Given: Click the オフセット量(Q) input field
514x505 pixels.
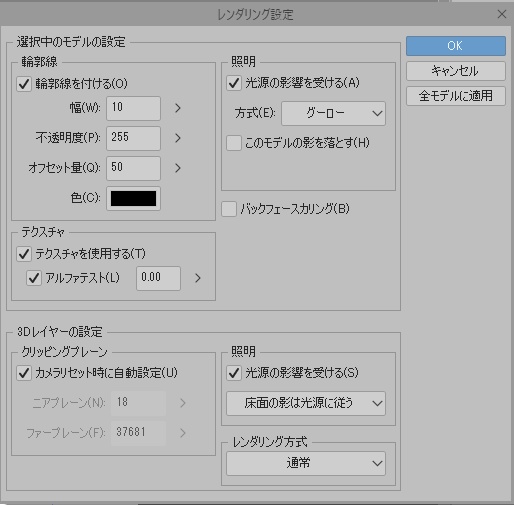Looking at the screenshot, I should click(x=133, y=168).
